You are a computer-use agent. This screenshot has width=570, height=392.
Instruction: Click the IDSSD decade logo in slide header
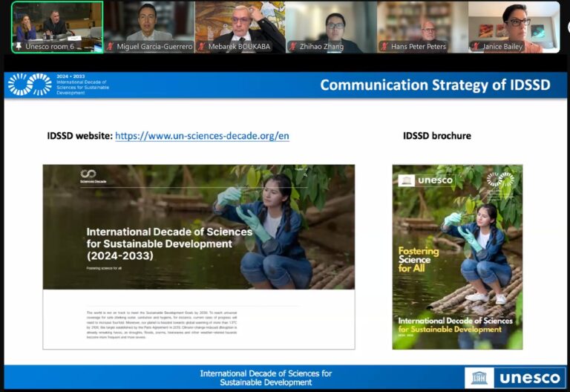(30, 85)
